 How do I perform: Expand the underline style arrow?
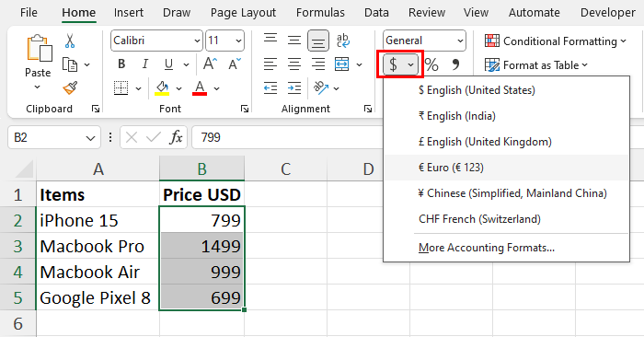pos(186,64)
